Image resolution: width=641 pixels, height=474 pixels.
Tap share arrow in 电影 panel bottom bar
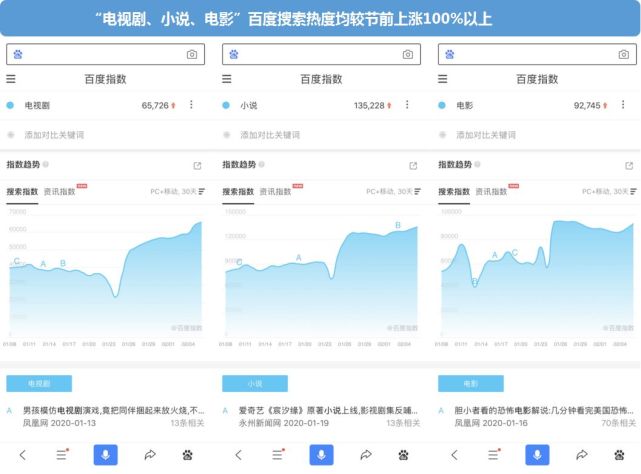[582, 454]
